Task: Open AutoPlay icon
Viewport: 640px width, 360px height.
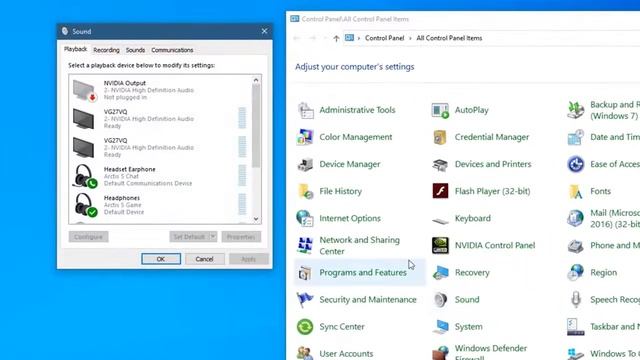Action: tap(440, 110)
